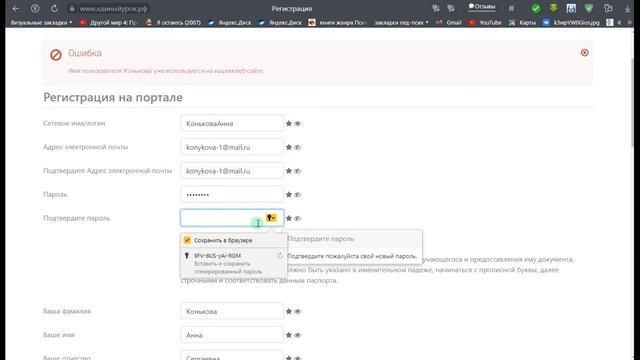640x360 pixels.
Task: Open the Yandex tableau circle icon
Action: tap(35, 9)
